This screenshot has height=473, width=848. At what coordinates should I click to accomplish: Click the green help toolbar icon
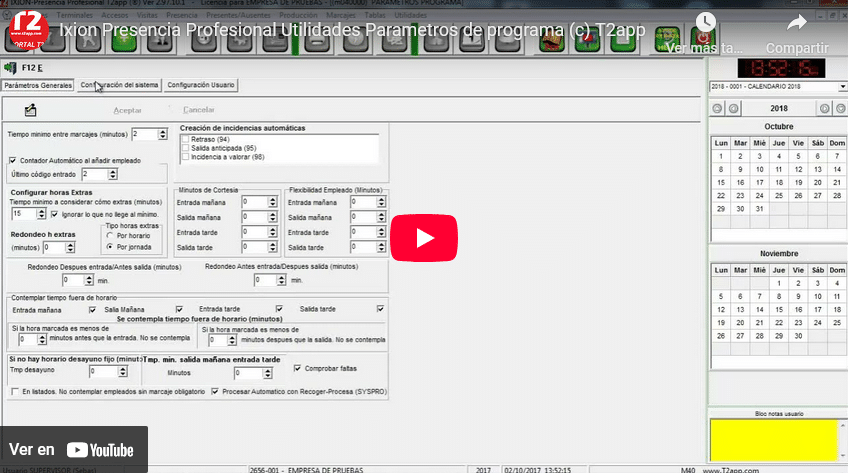(667, 39)
